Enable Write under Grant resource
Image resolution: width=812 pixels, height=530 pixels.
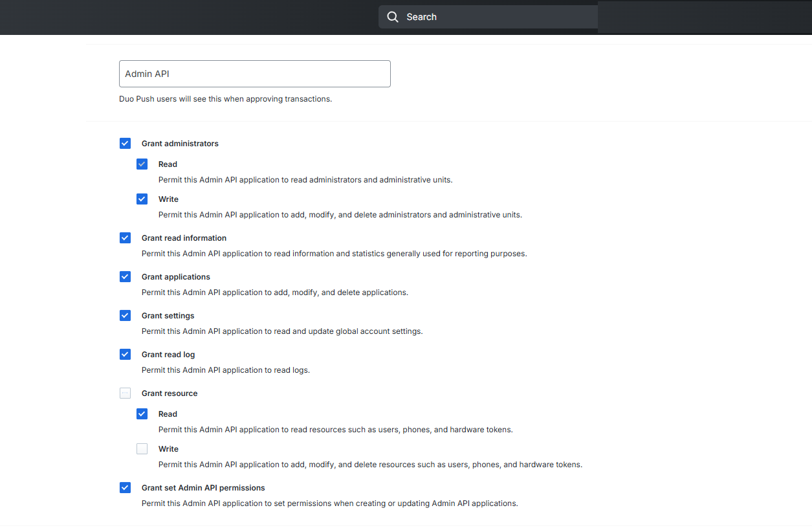142,449
